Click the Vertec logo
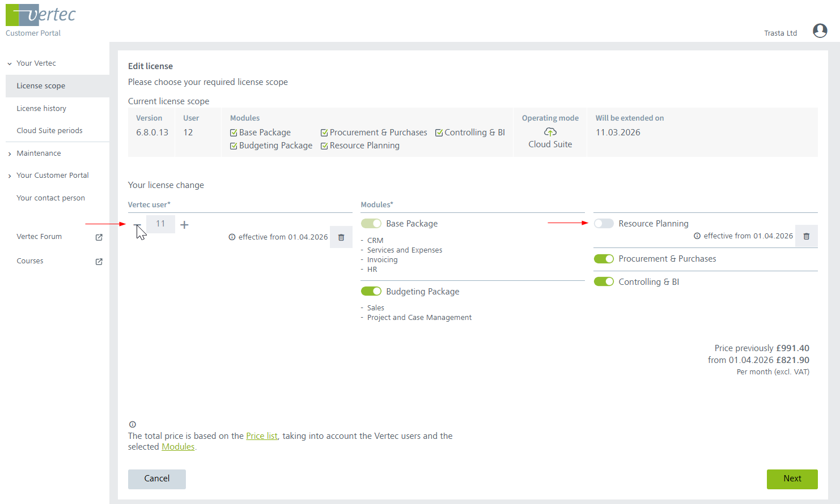840x504 pixels. 41,15
